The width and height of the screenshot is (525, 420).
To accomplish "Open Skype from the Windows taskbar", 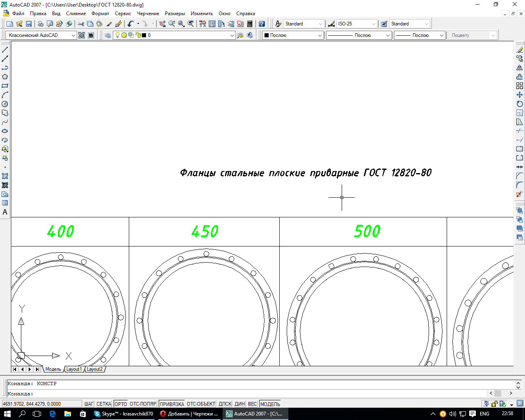I will [x=123, y=414].
